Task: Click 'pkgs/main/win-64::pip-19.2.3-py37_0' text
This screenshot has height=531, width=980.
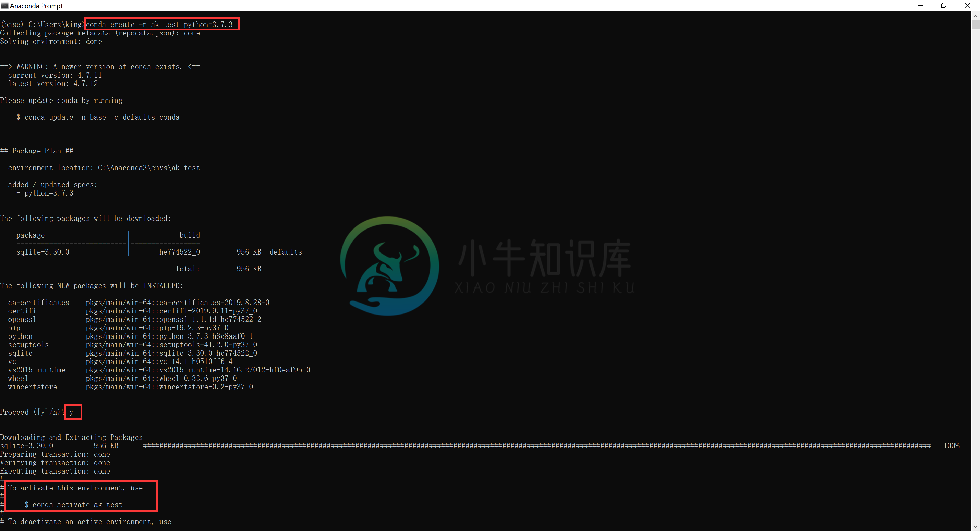Action: tap(157, 328)
